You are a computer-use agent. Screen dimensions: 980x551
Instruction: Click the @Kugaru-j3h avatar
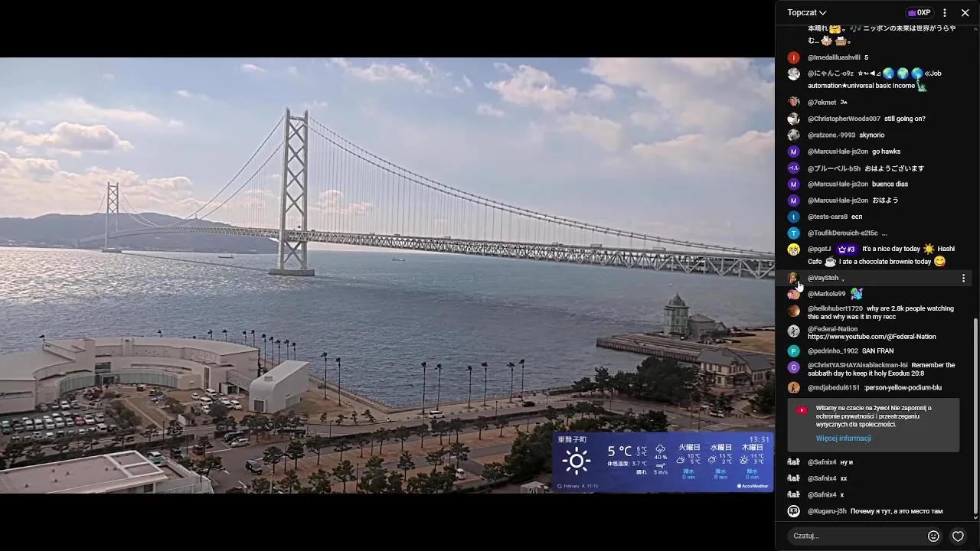(794, 511)
